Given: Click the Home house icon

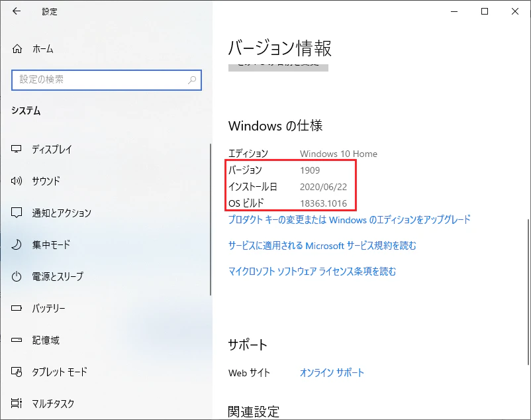Looking at the screenshot, I should coord(17,49).
